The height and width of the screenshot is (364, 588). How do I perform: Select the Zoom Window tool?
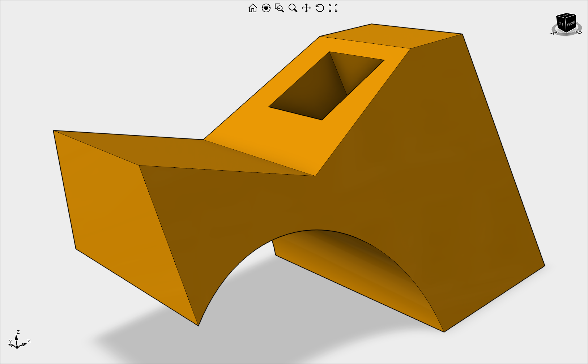[x=279, y=8]
